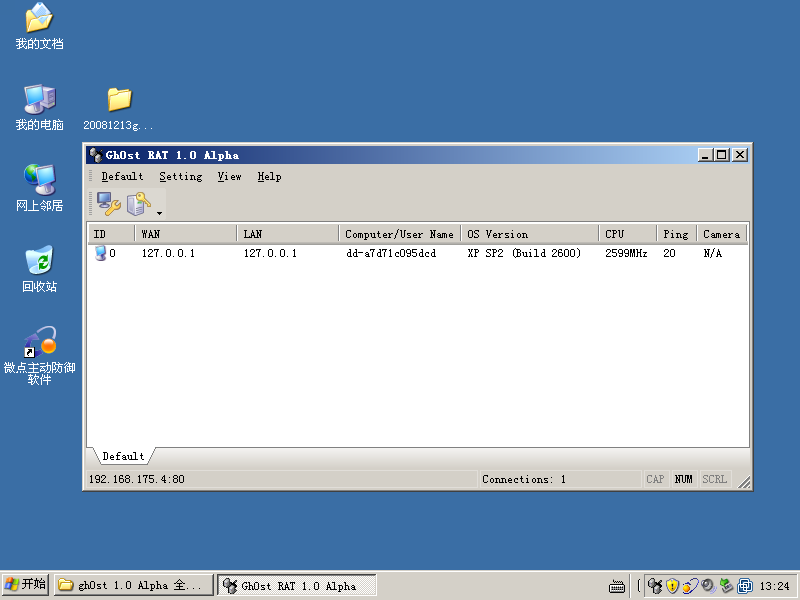Sort by the CPU column header
Image resolution: width=800 pixels, height=600 pixels.
628,234
